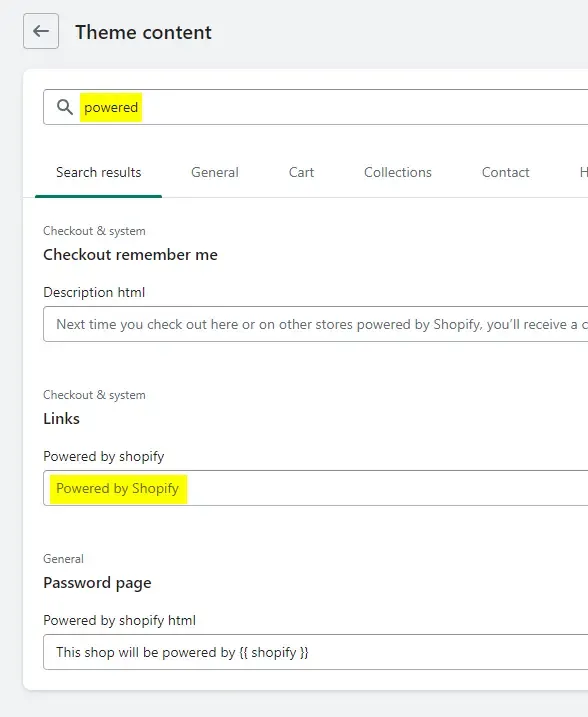Image resolution: width=588 pixels, height=717 pixels.
Task: Open the Contact tab
Action: coord(505,172)
